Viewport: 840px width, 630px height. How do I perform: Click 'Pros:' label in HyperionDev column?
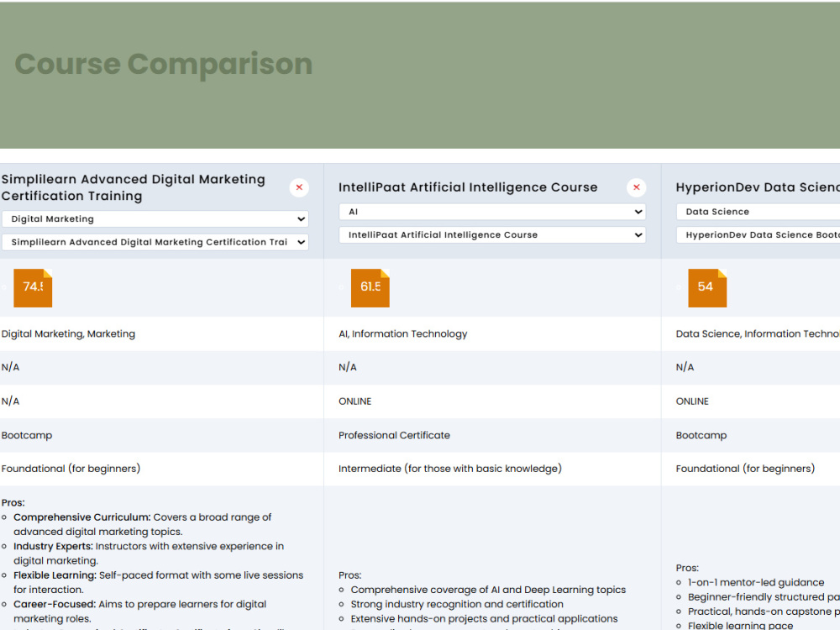tap(687, 568)
